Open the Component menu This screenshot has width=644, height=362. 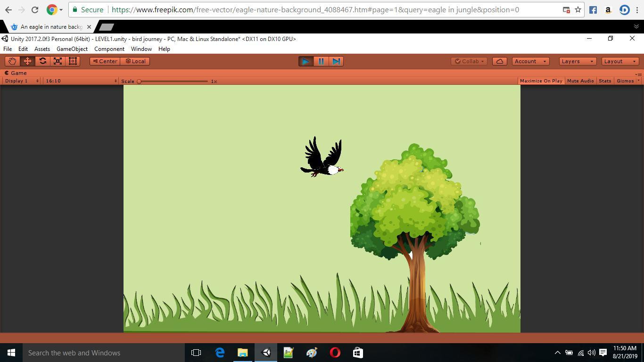tap(109, 49)
